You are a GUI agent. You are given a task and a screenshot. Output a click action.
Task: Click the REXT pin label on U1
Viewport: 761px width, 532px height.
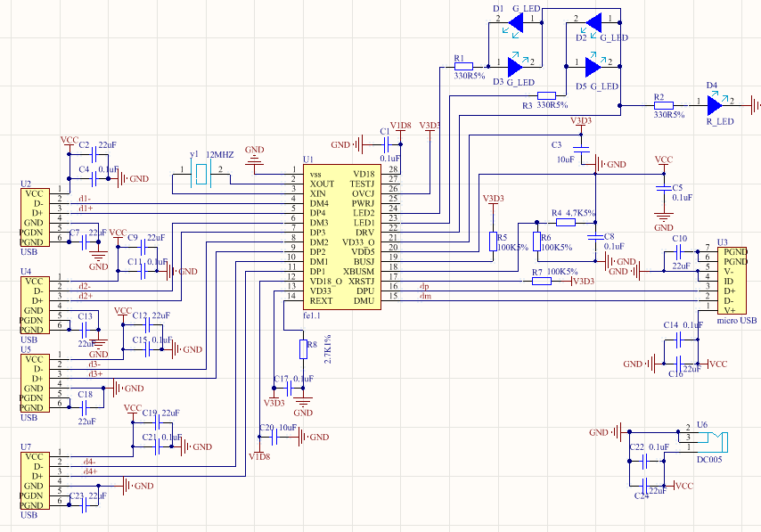(x=322, y=301)
